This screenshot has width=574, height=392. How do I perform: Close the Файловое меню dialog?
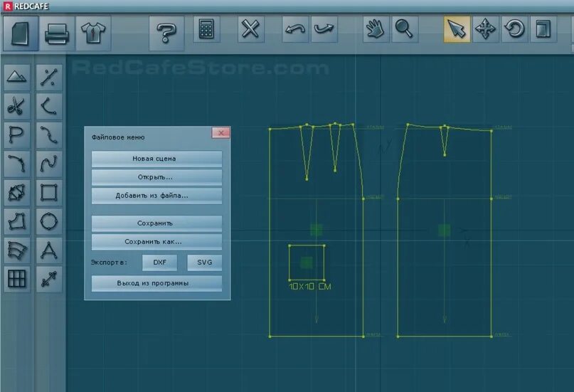[220, 132]
